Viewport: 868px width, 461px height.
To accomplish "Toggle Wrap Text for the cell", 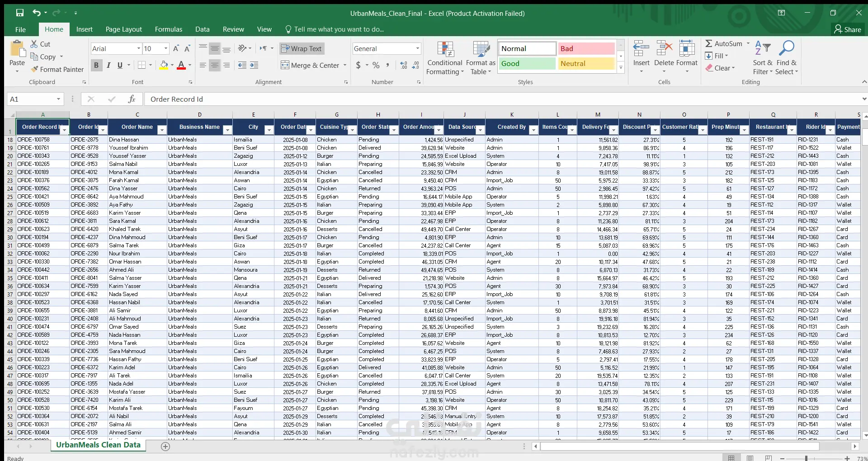I will coord(302,48).
